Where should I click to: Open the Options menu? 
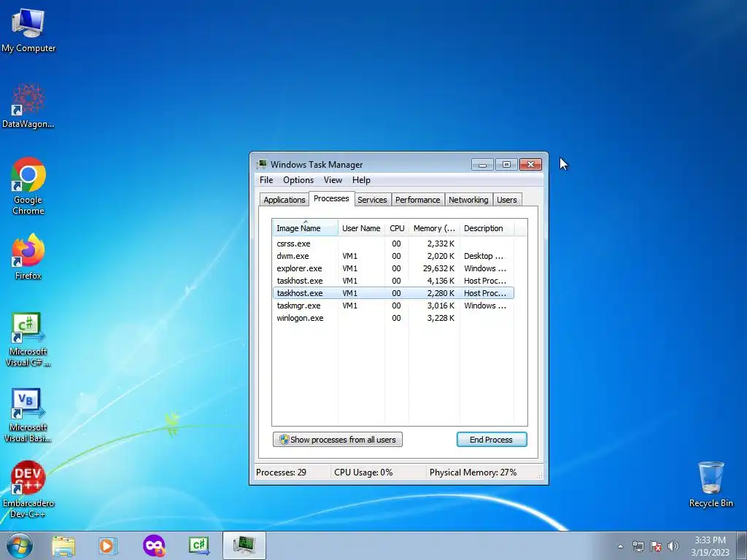[x=298, y=180]
